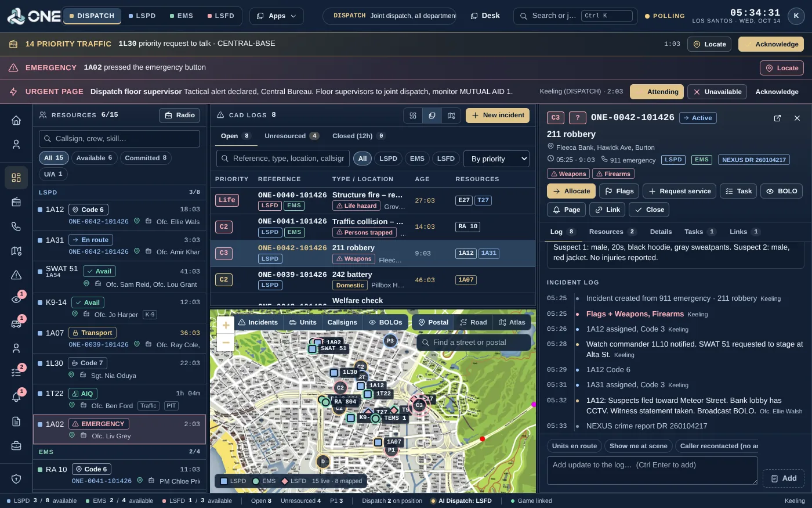The image size is (812, 508).
Task: Open the DISPATCH joint dispatch channel selector
Action: point(390,16)
